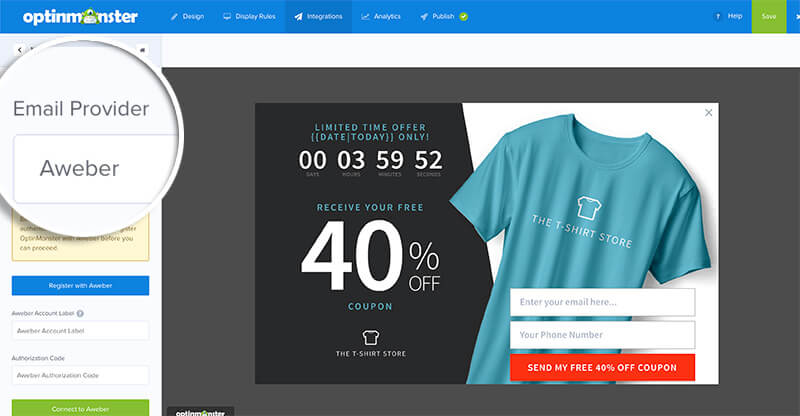
Task: Click the Your Phone Number field
Action: coord(603,335)
